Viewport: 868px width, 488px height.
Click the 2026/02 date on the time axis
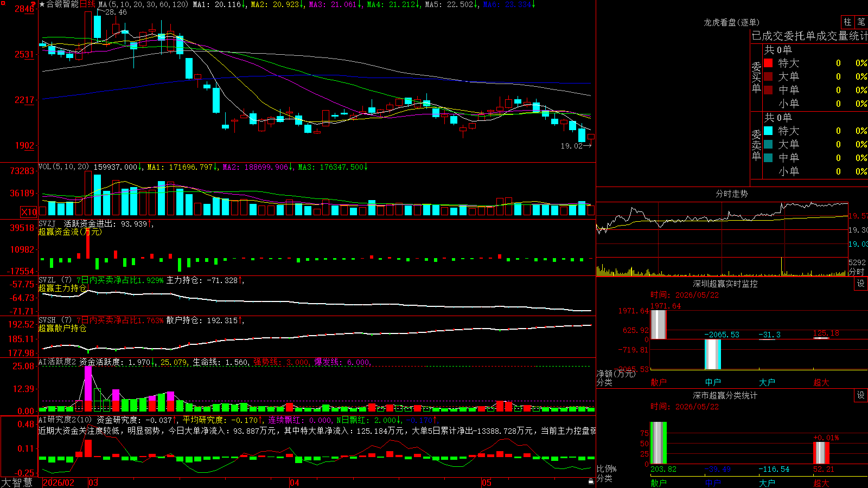[59, 483]
